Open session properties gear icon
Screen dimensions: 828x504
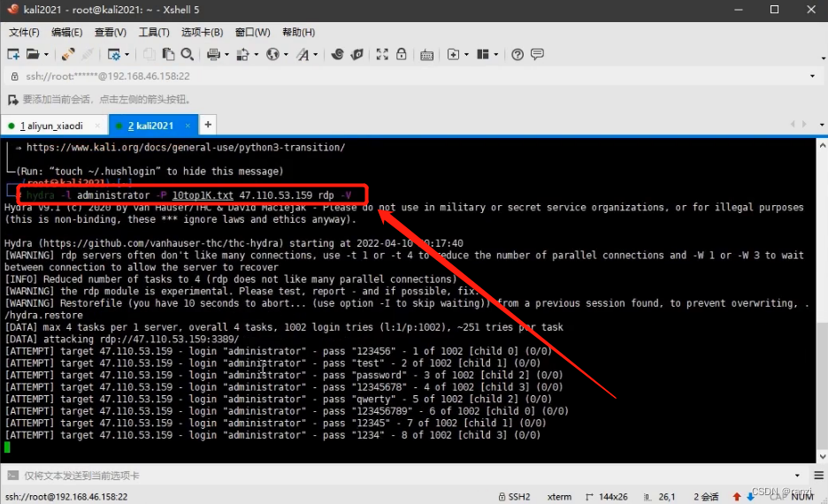point(113,54)
